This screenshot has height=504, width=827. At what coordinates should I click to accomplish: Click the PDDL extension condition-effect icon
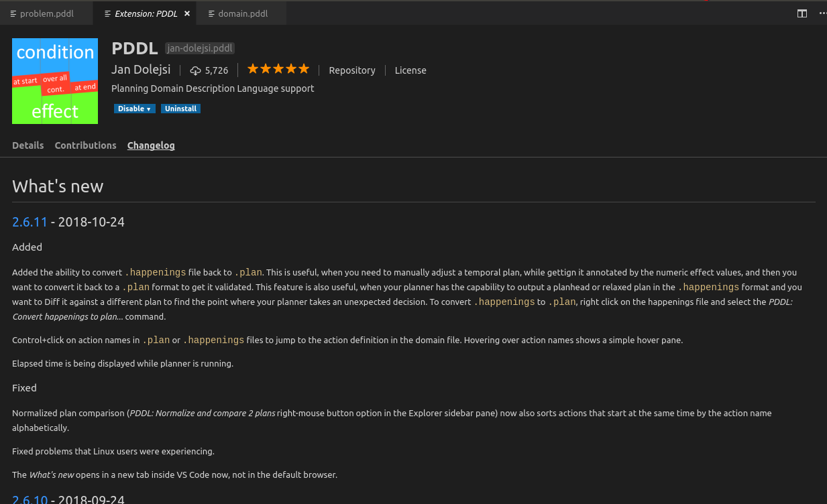click(x=54, y=81)
